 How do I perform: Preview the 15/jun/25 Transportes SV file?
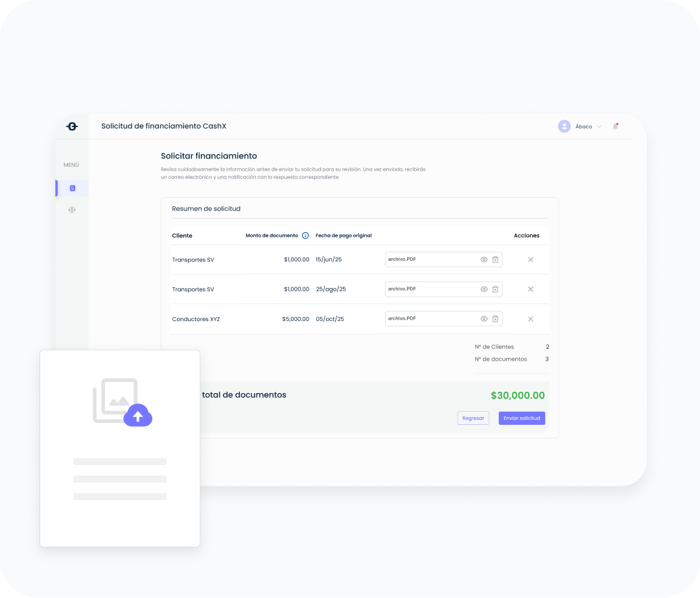484,259
